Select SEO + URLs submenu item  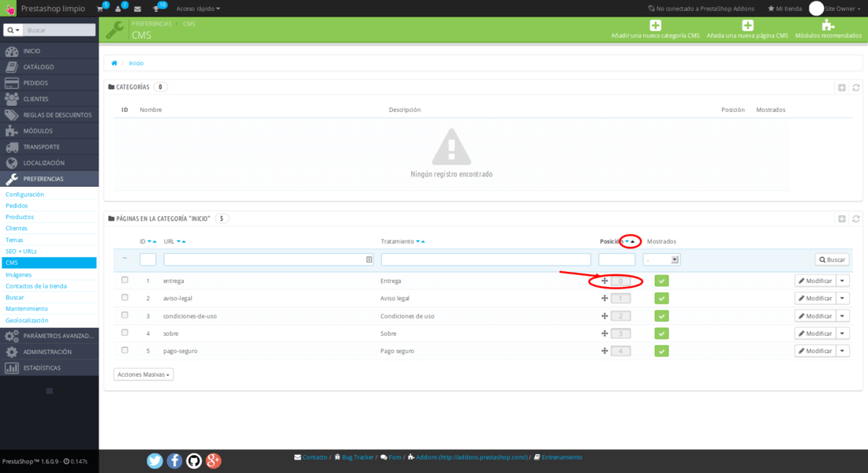coord(21,251)
